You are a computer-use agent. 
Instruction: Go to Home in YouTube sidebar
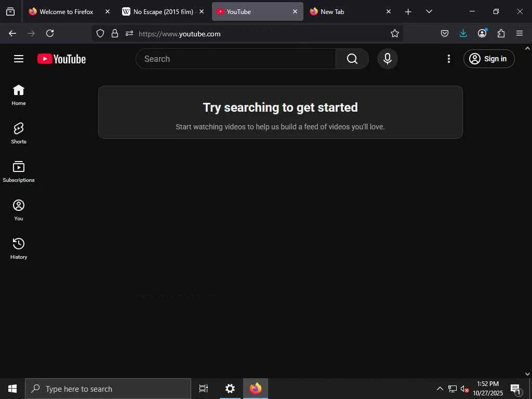coord(19,95)
